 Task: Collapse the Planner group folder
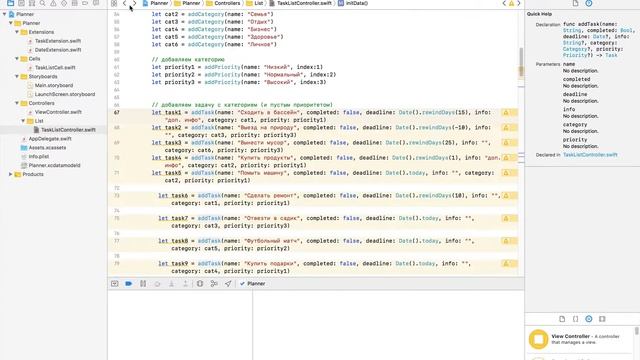[11, 23]
